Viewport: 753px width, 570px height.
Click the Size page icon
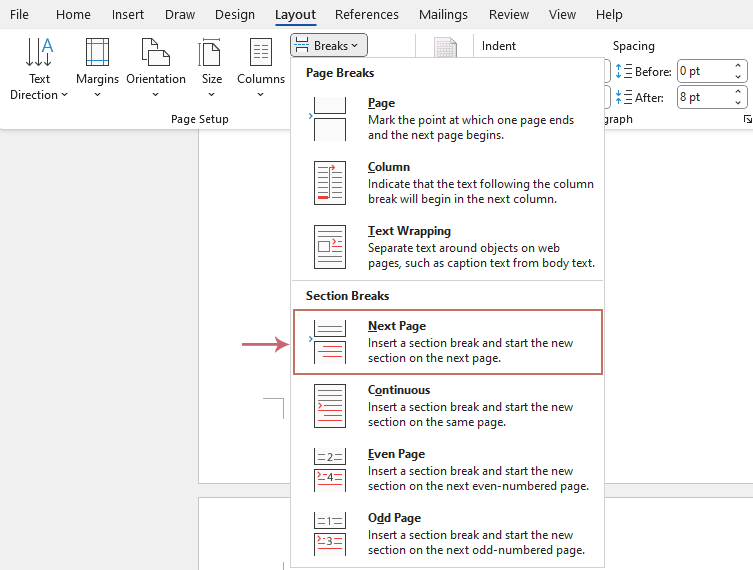[211, 52]
